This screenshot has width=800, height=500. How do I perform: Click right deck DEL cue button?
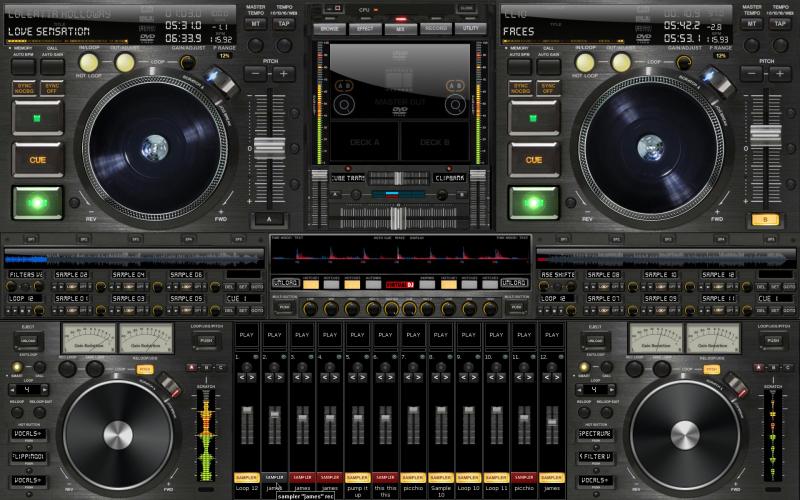point(761,310)
